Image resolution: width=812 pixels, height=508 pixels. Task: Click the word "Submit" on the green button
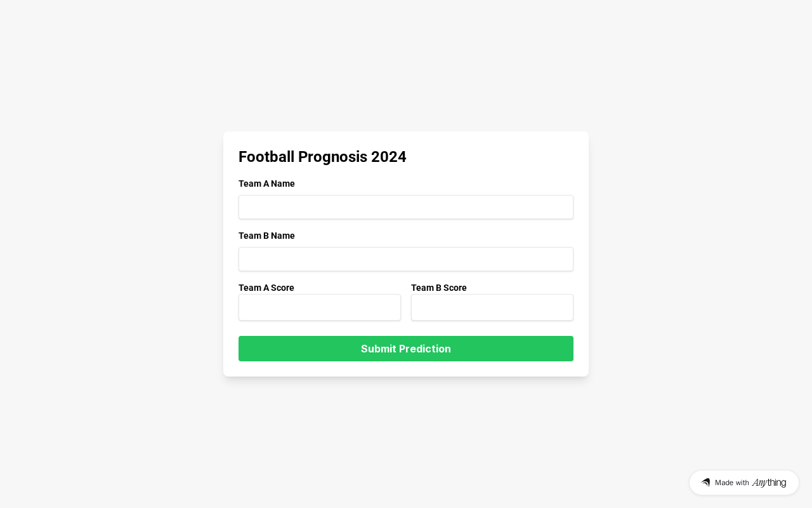[379, 349]
